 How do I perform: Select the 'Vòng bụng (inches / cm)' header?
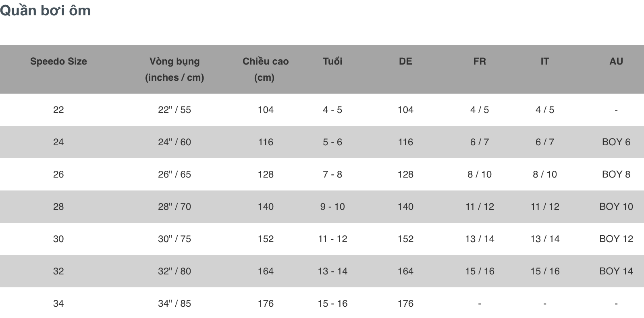[x=175, y=69]
